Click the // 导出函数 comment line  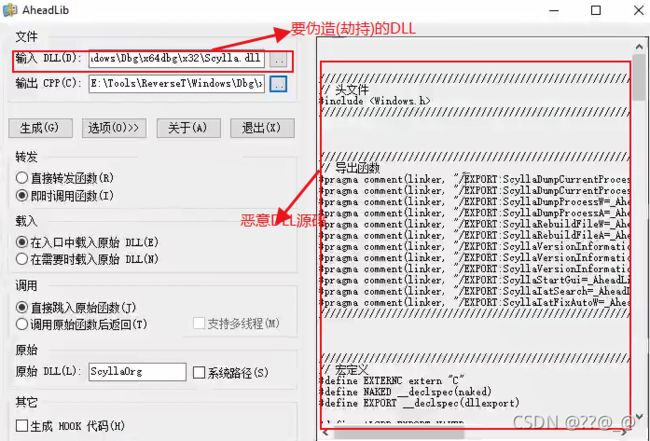[351, 168]
